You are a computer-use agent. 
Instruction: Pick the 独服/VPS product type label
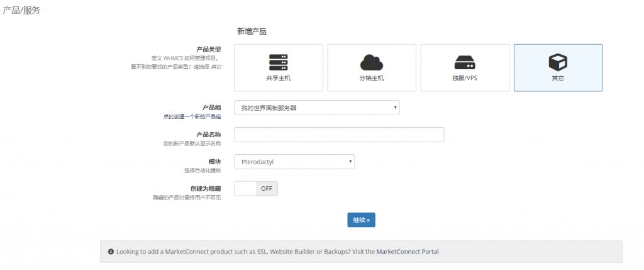(x=465, y=78)
